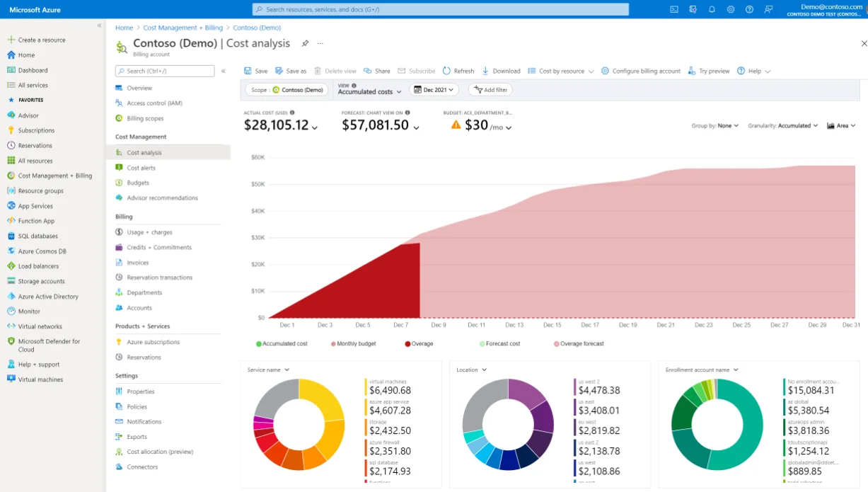Open Location pivot dropdown
Image resolution: width=868 pixels, height=492 pixels.
tap(472, 370)
